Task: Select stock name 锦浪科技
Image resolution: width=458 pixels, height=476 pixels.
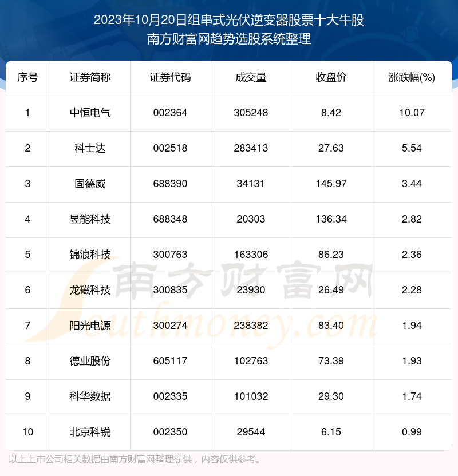Action: click(90, 255)
